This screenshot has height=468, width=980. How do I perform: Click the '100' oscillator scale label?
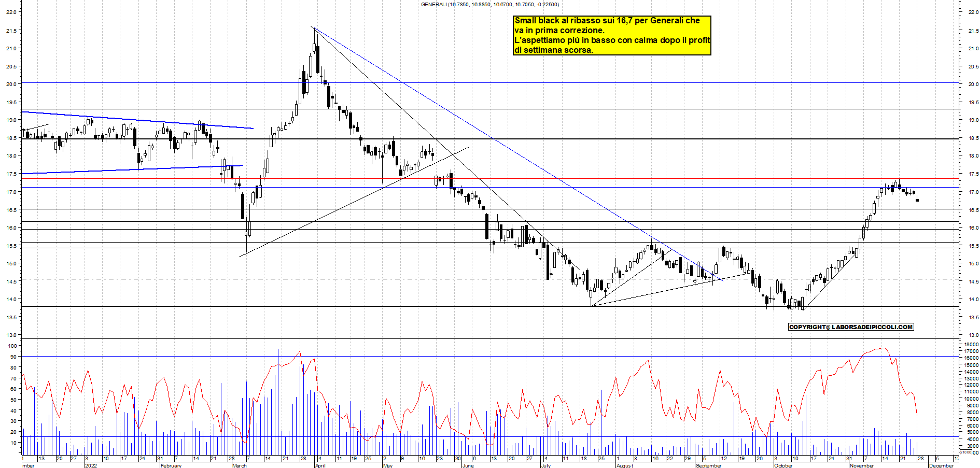tap(12, 346)
